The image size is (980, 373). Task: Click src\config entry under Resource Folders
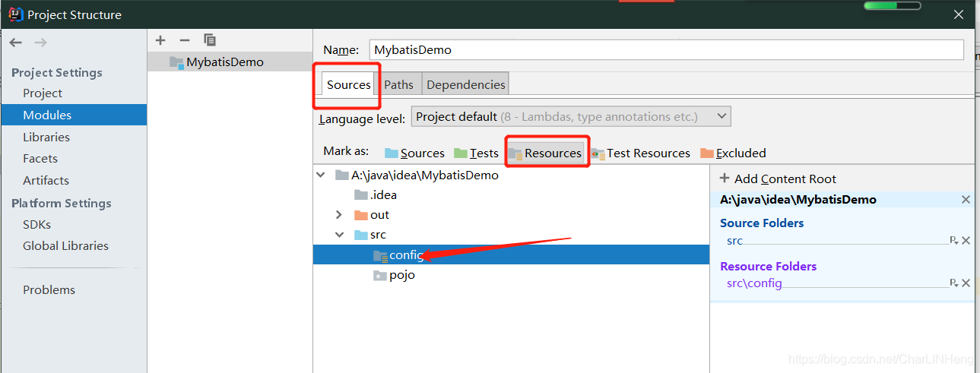tap(754, 283)
